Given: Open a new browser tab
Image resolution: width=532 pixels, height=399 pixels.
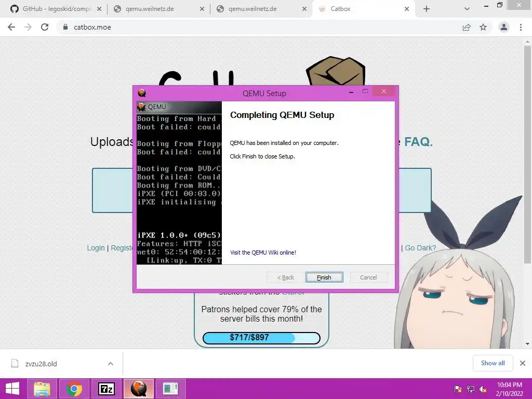Looking at the screenshot, I should point(427,9).
